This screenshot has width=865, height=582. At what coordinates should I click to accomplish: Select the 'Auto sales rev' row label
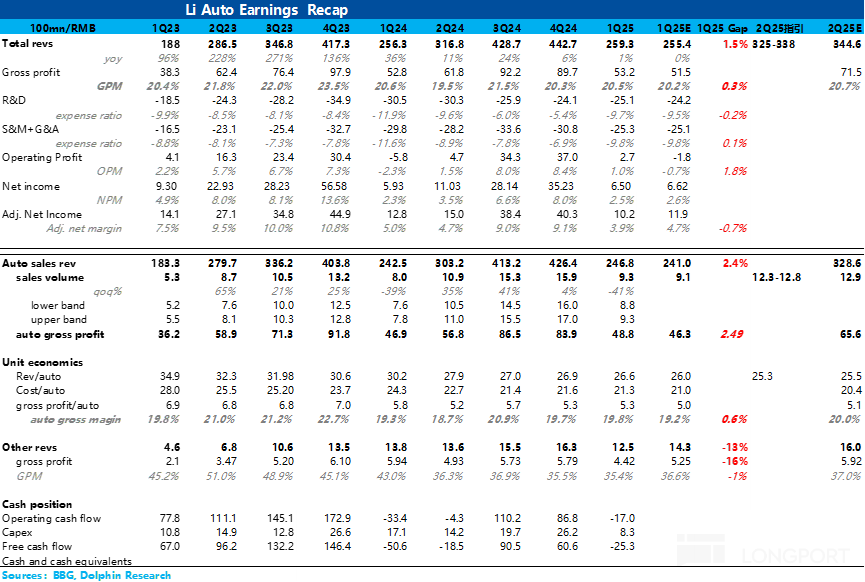click(x=39, y=264)
